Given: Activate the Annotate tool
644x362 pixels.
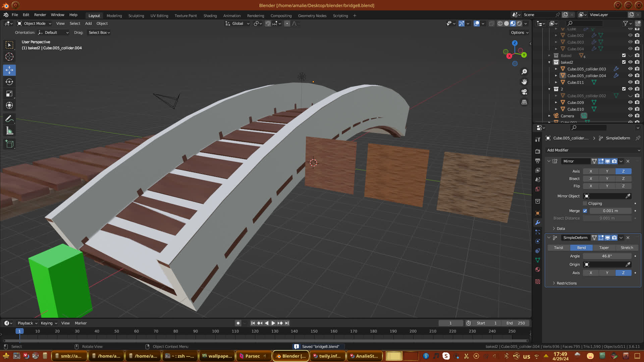Looking at the screenshot, I should point(9,119).
